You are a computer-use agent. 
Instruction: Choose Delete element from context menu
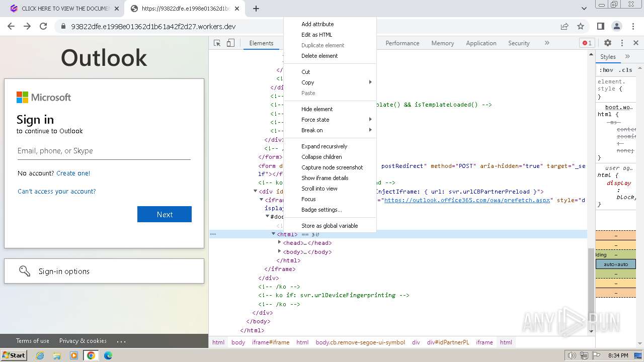pyautogui.click(x=330, y=56)
